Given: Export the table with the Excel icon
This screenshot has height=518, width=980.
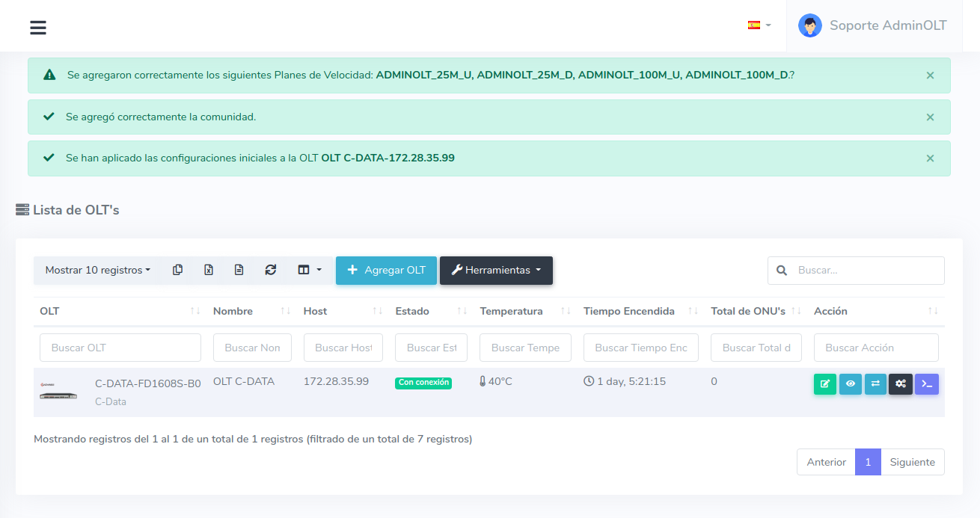Looking at the screenshot, I should (209, 271).
